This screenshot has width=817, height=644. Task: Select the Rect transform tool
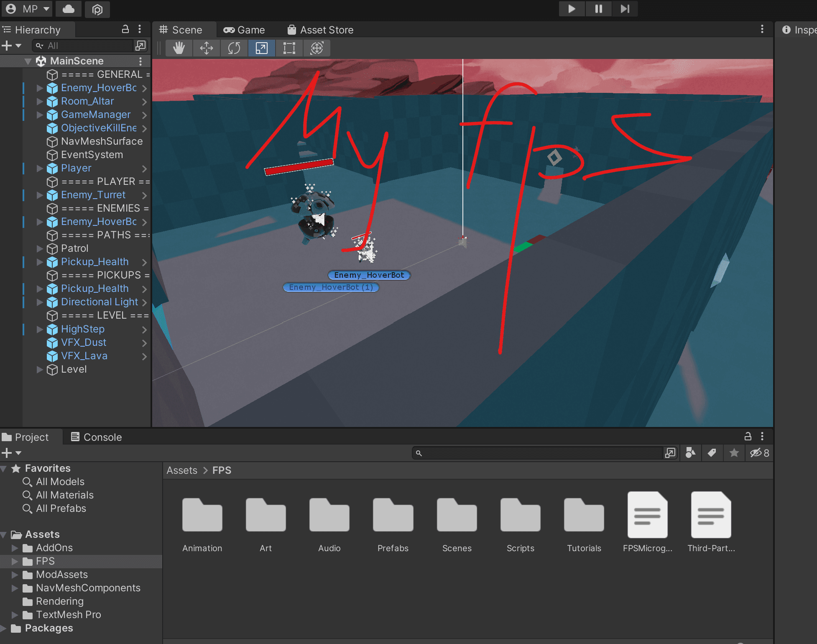click(289, 48)
